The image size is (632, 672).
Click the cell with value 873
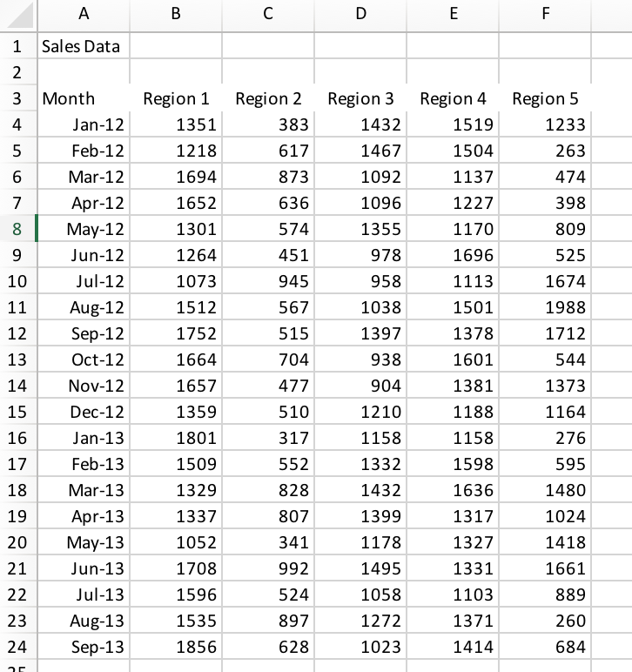point(268,177)
